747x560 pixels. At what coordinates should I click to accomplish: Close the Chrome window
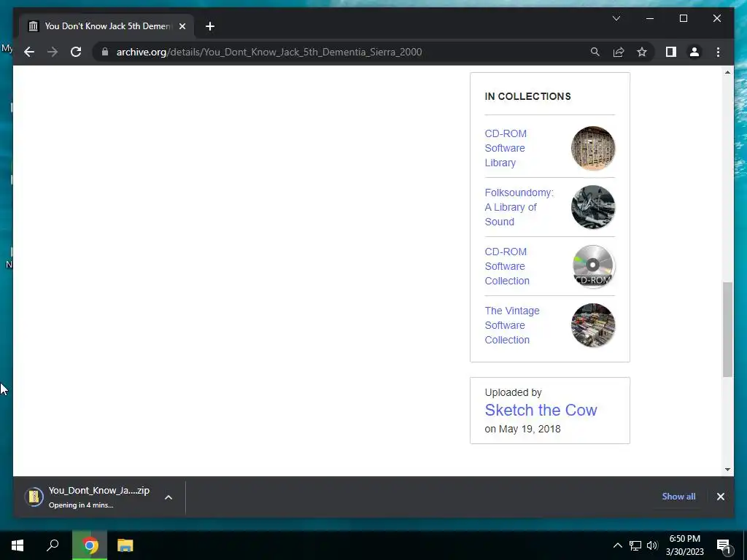click(x=716, y=18)
